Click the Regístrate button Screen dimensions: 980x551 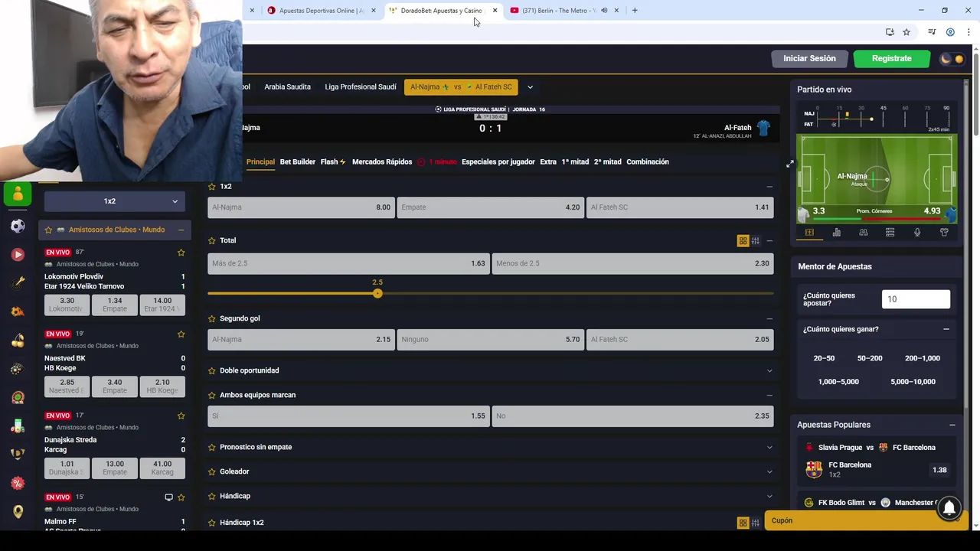[891, 59]
